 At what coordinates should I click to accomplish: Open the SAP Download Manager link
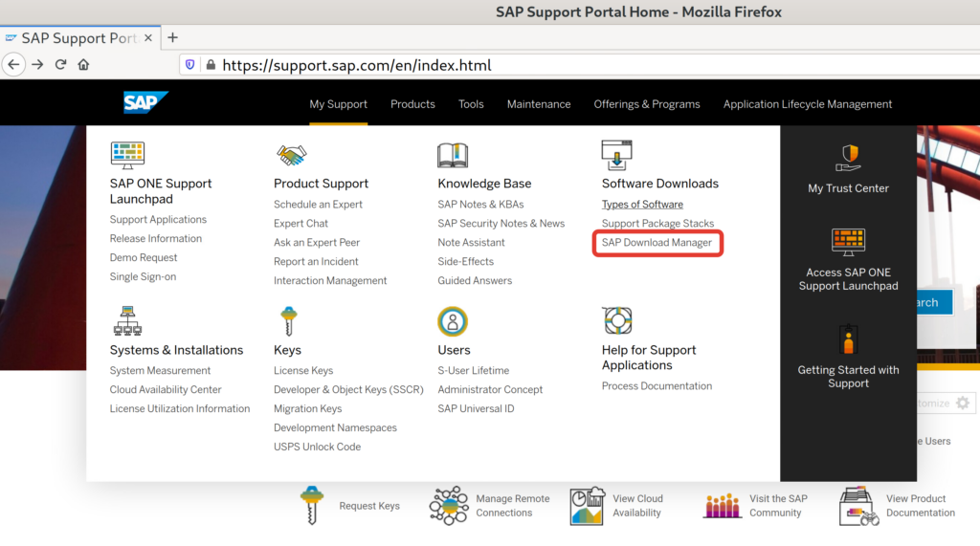click(657, 243)
